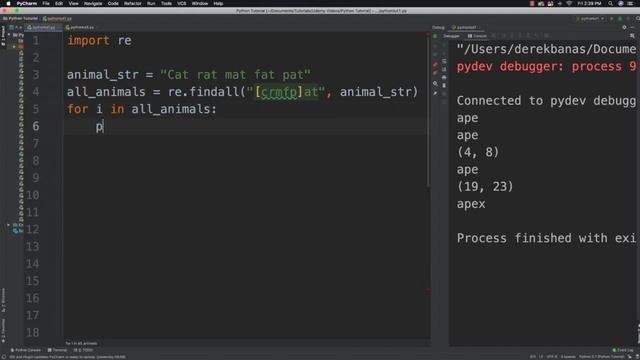This screenshot has width=640, height=360.
Task: Click the magnifier icon in the debug sidebar
Action: coord(435,84)
